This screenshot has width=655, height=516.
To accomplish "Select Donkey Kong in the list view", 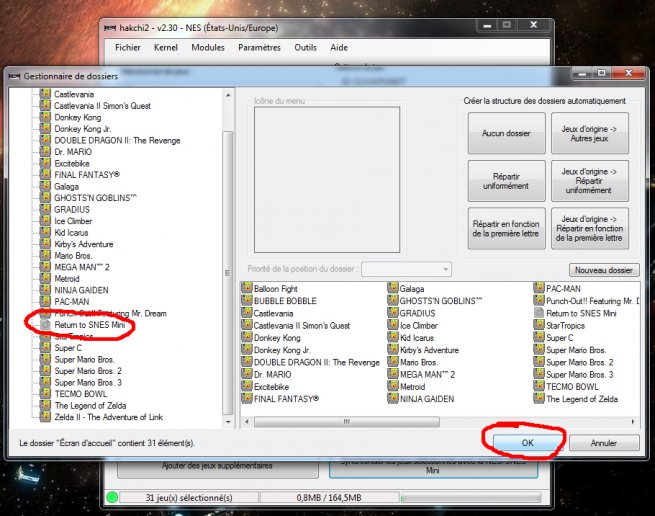I will tap(277, 338).
